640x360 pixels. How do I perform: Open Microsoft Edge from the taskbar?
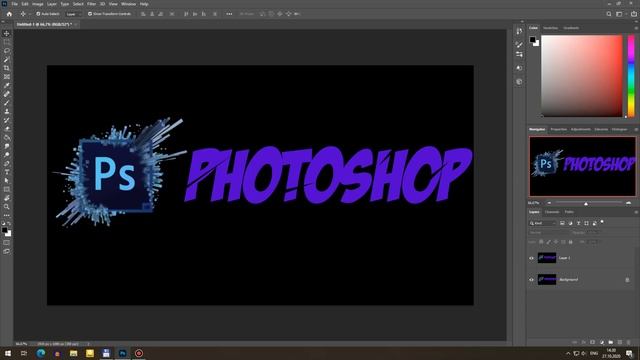coord(41,353)
